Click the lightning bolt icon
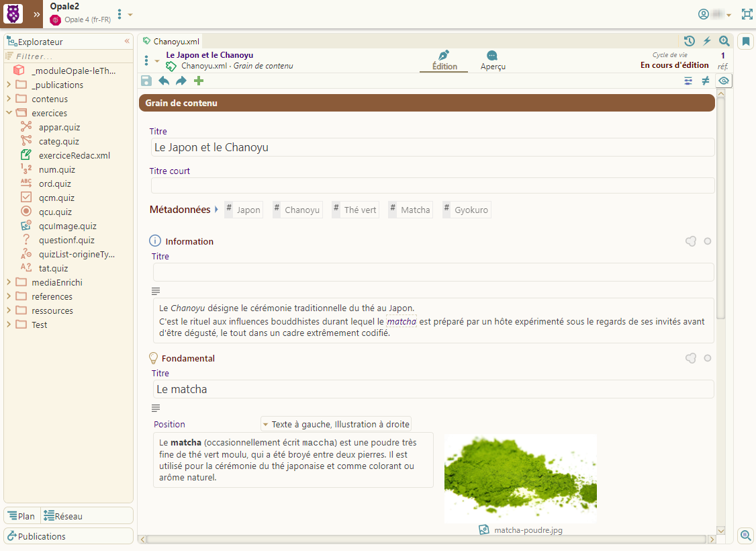The image size is (756, 551). click(707, 41)
